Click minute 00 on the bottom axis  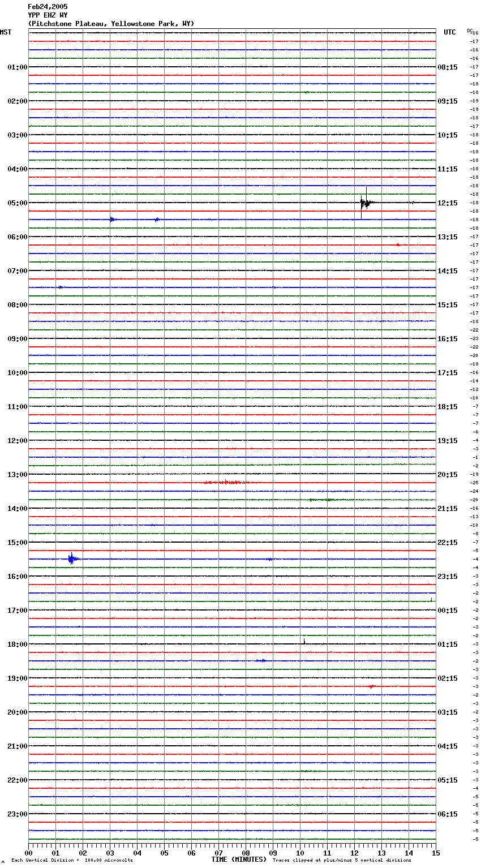pyautogui.click(x=29, y=853)
